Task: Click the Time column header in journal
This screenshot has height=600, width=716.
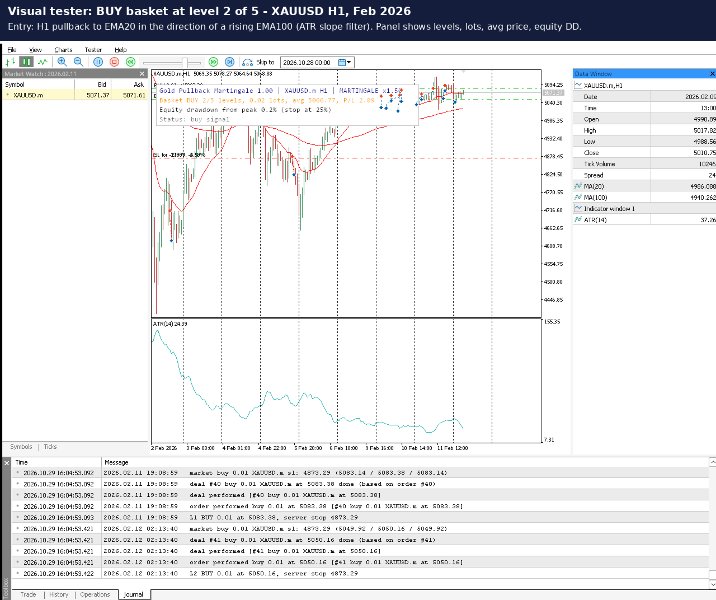Action: (57, 462)
